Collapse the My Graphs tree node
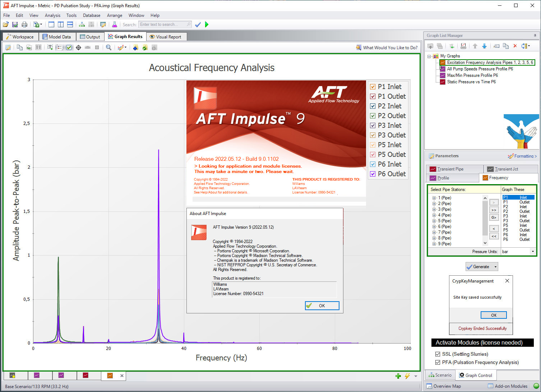 (x=429, y=56)
